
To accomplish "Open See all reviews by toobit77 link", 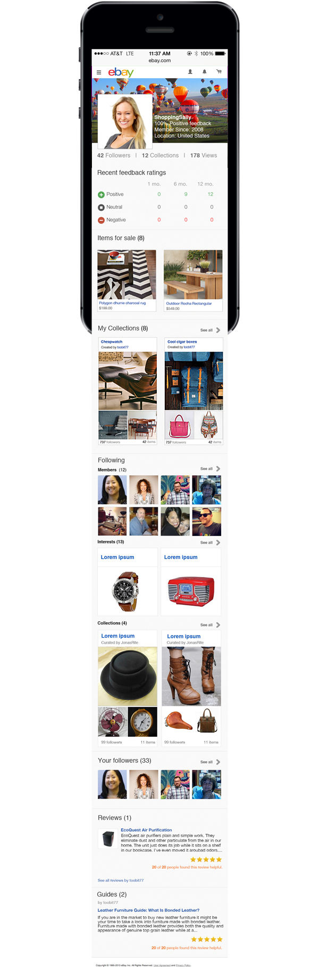I will [x=121, y=880].
